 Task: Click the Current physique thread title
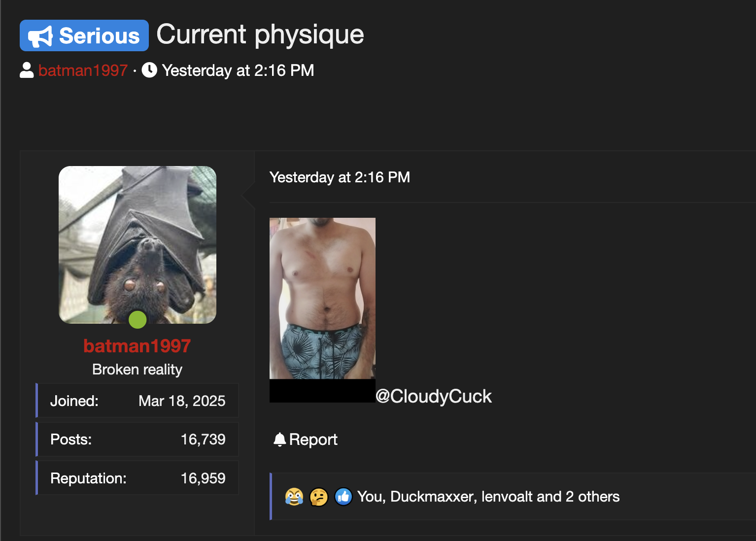click(x=260, y=34)
